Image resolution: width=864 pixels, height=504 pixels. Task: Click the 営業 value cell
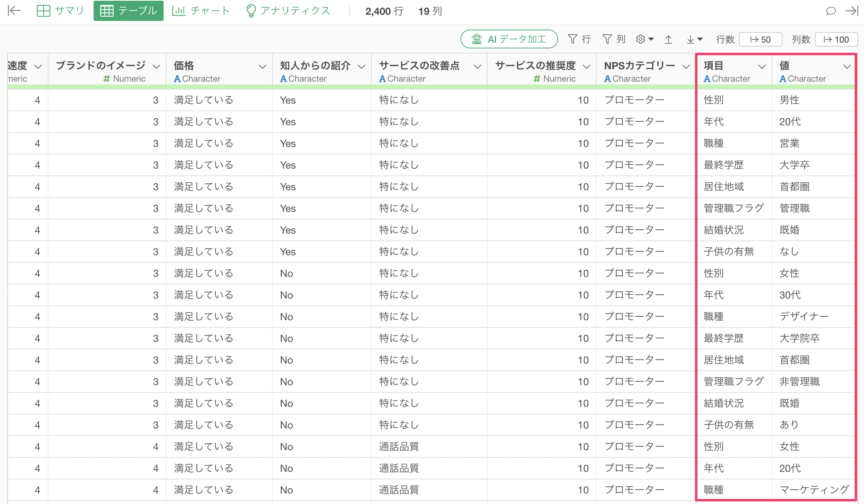pyautogui.click(x=813, y=143)
